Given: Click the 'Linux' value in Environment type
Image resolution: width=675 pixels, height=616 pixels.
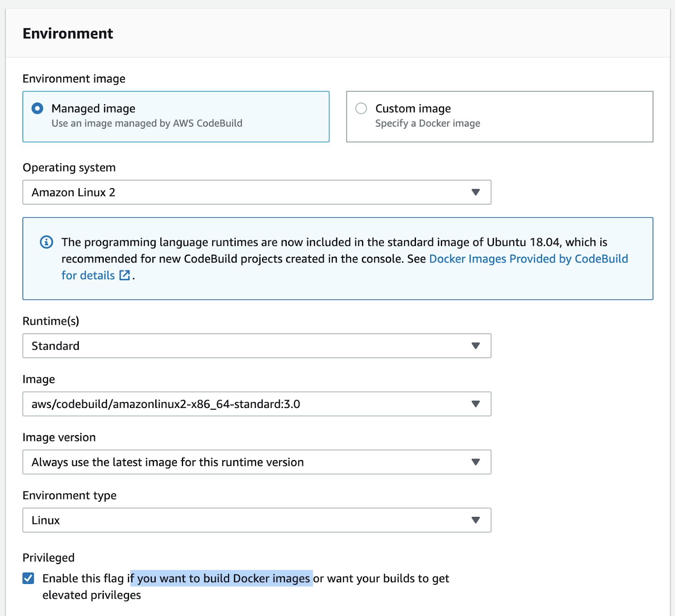Looking at the screenshot, I should [x=46, y=520].
